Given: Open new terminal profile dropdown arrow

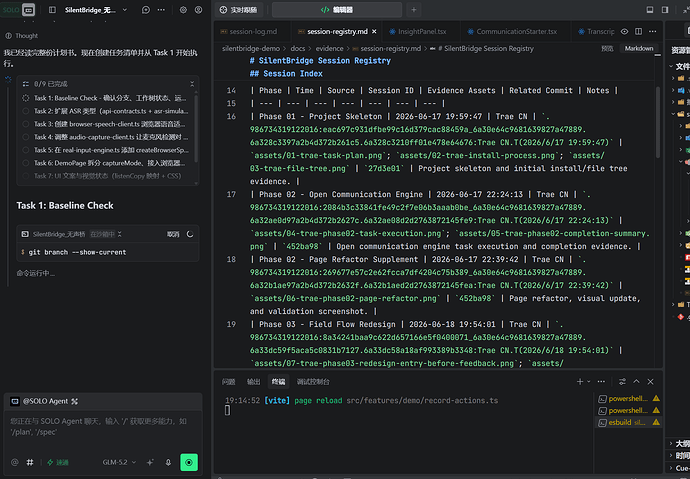Looking at the screenshot, I should click(x=589, y=382).
